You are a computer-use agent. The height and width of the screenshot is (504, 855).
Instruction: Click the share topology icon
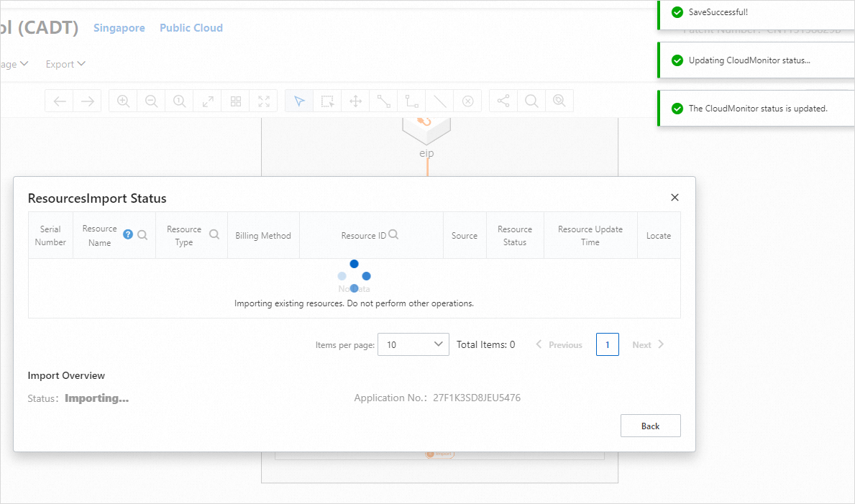[503, 101]
